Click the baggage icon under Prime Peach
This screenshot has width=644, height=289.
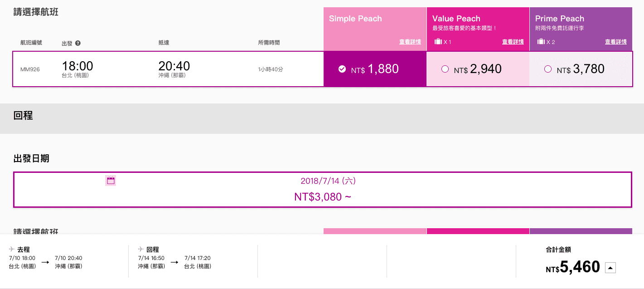541,42
